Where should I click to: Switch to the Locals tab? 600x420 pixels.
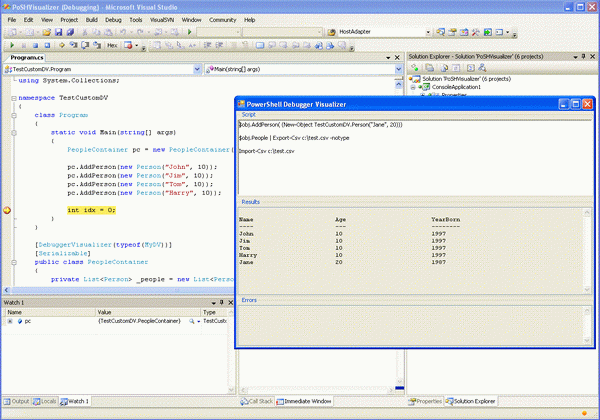coord(45,401)
